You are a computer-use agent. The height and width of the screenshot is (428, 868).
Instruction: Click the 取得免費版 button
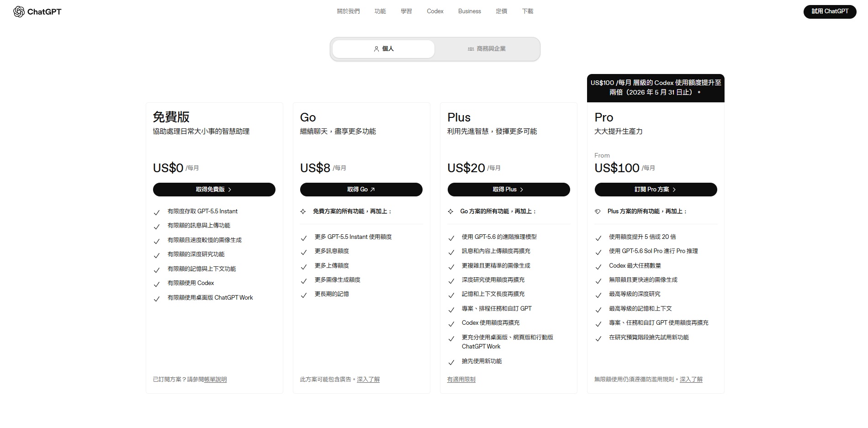[214, 190]
